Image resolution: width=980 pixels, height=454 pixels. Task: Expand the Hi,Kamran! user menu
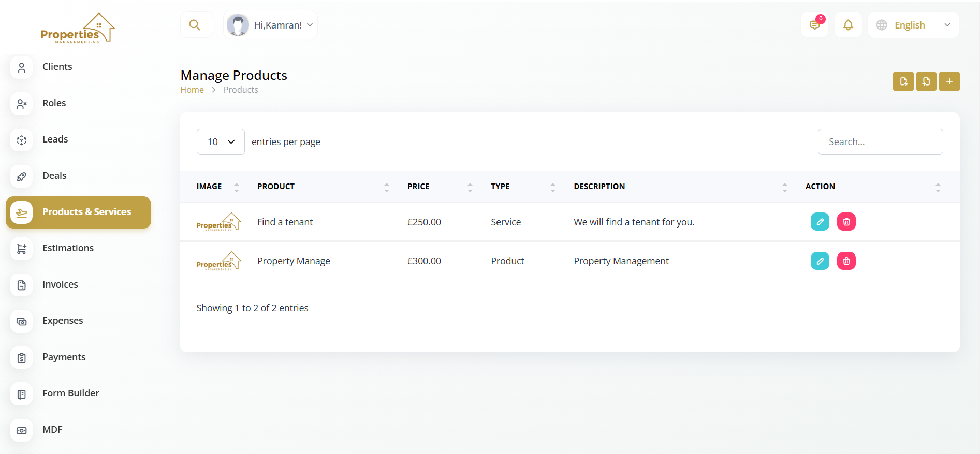(x=271, y=25)
